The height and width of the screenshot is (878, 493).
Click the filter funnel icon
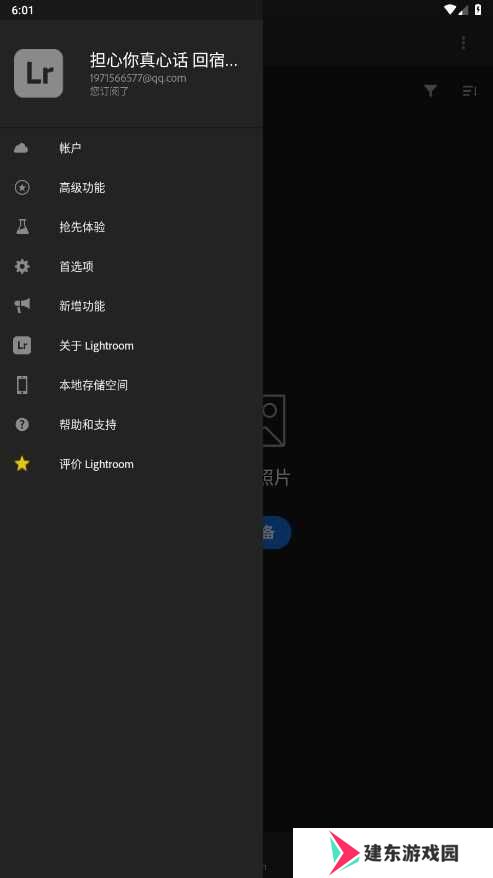[430, 91]
